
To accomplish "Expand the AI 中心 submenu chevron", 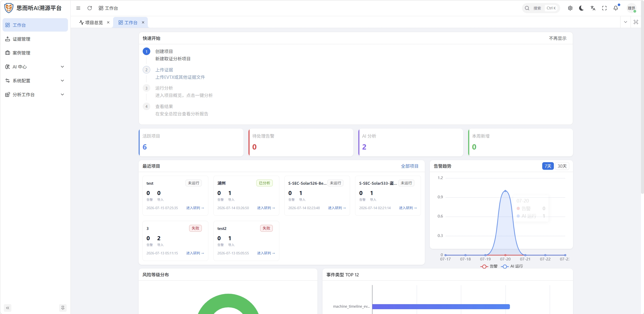I will click(62, 67).
